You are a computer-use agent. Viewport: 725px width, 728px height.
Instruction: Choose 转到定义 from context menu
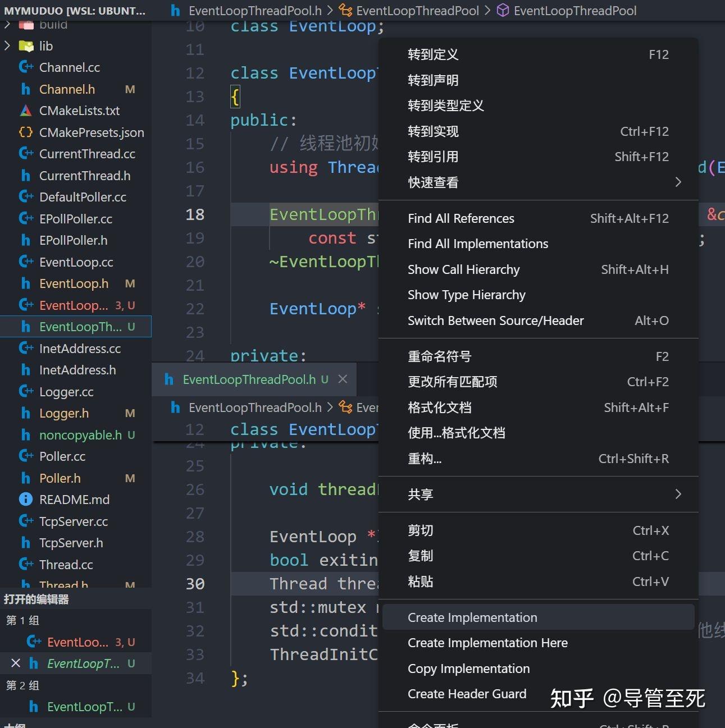tap(538, 54)
